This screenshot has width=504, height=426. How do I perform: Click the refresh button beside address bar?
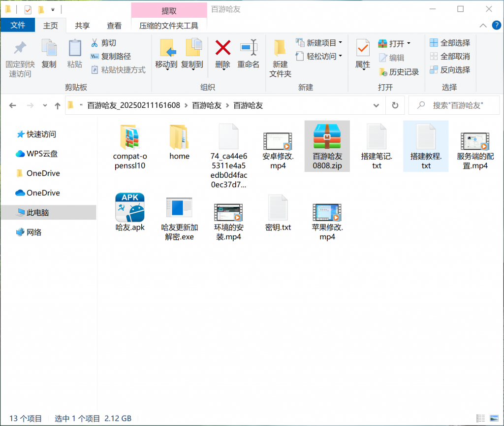(x=395, y=105)
